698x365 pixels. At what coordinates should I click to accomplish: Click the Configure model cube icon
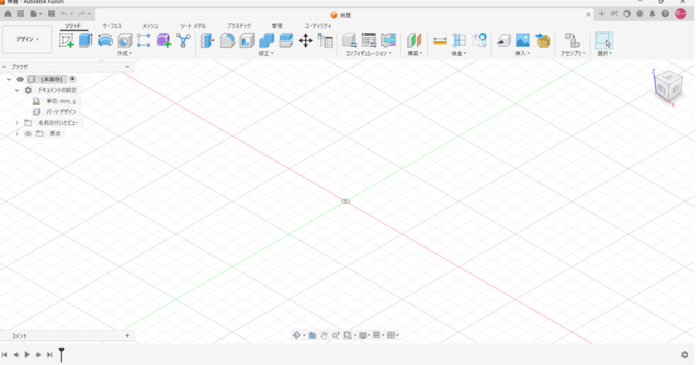349,41
